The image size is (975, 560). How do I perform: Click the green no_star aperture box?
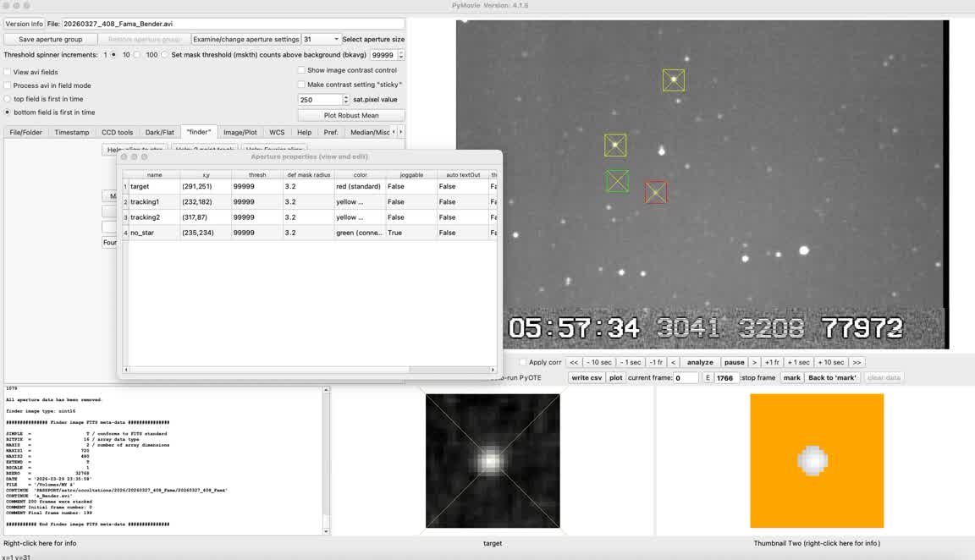pos(617,181)
